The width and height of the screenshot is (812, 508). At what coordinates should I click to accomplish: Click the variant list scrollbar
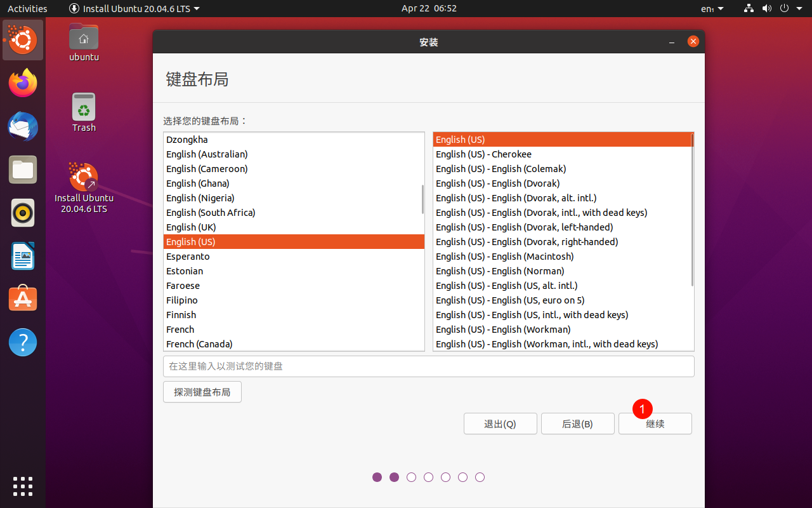pos(692,210)
